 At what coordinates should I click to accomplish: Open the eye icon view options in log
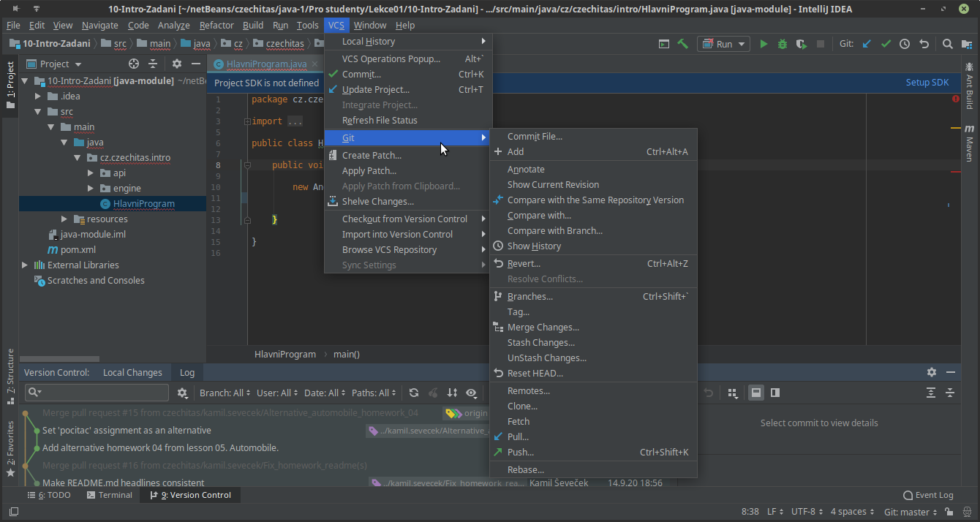tap(471, 393)
